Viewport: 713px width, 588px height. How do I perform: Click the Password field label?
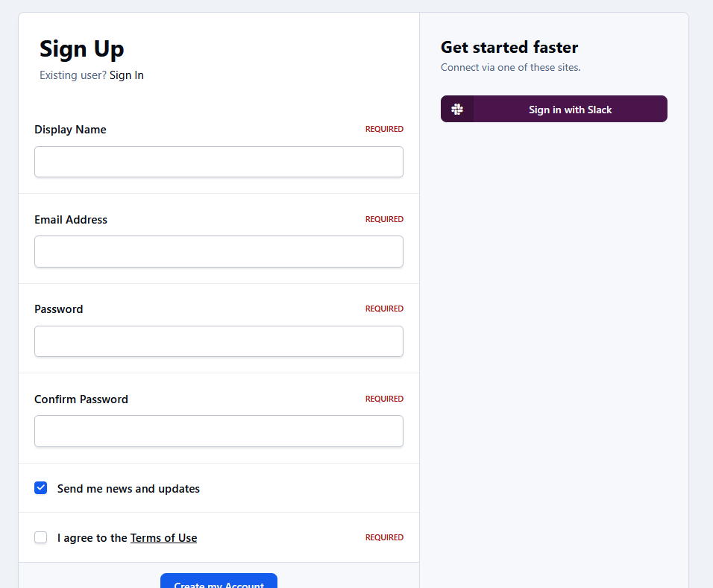point(59,309)
